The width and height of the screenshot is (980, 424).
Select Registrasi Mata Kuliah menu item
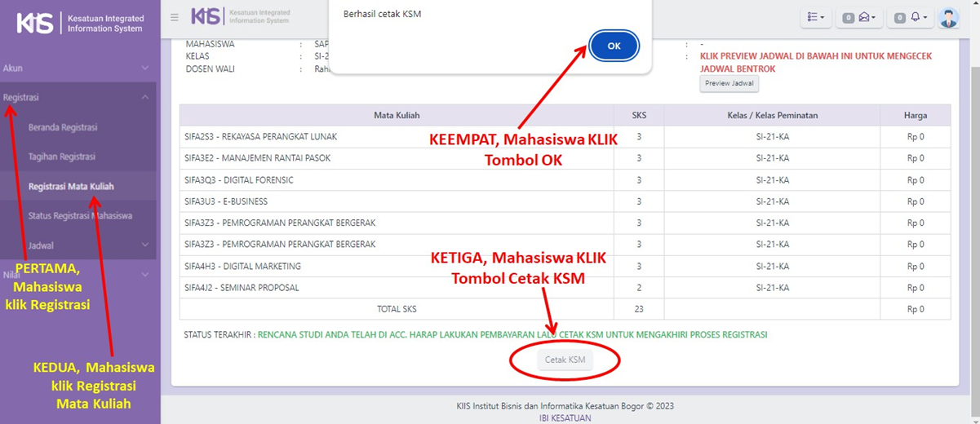tap(71, 186)
